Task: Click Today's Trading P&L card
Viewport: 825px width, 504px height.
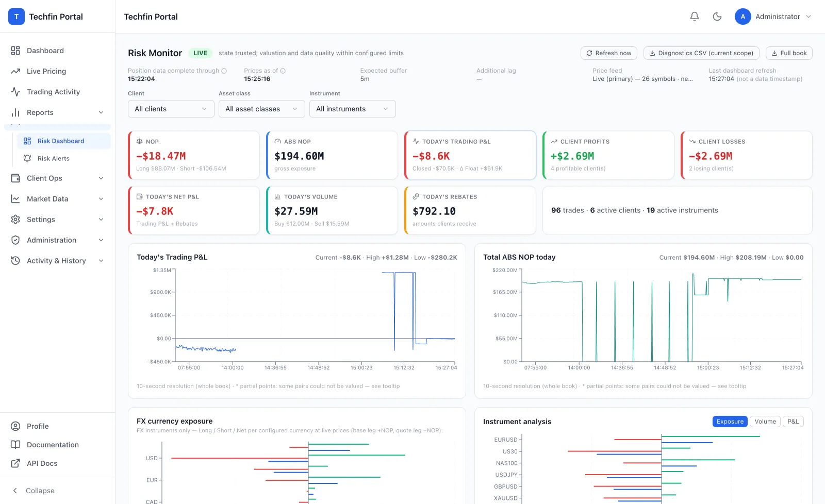Action: point(470,155)
